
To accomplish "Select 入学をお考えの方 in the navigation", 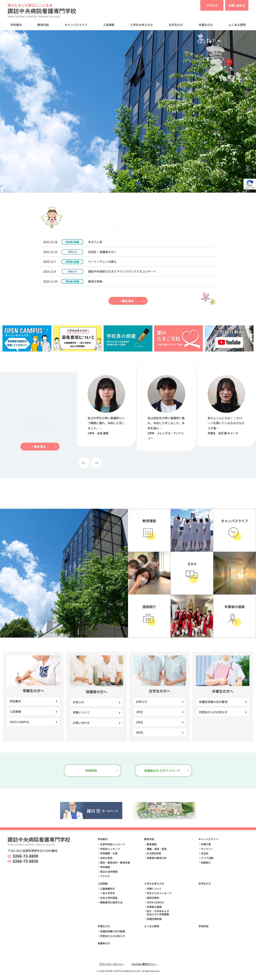I will click(142, 25).
